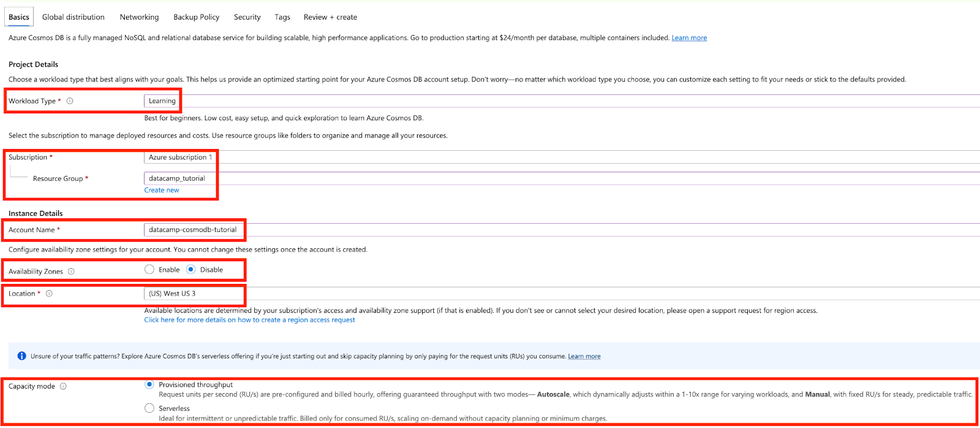Open the Networking tab
The image size is (980, 428).
[139, 17]
